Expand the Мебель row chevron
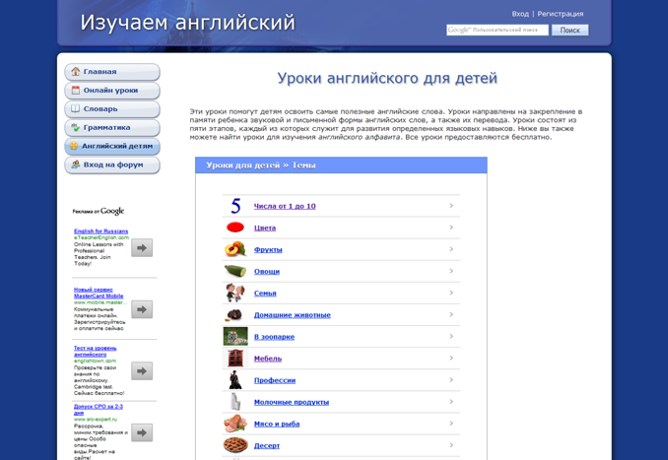The height and width of the screenshot is (460, 668). point(451,358)
